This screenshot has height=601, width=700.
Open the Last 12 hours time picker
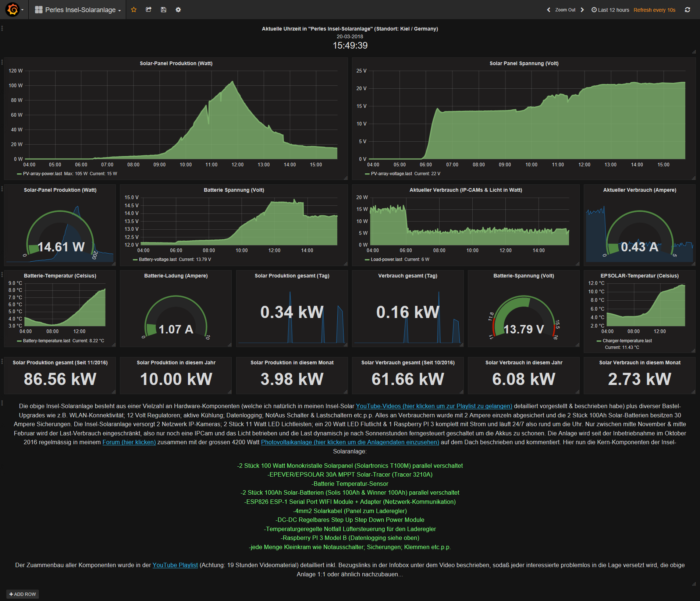(610, 10)
